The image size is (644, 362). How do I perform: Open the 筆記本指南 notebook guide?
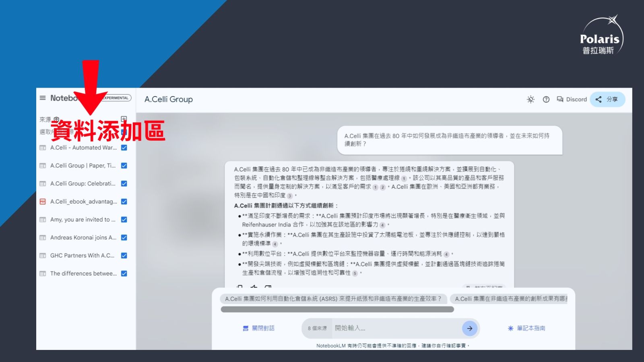pyautogui.click(x=526, y=328)
